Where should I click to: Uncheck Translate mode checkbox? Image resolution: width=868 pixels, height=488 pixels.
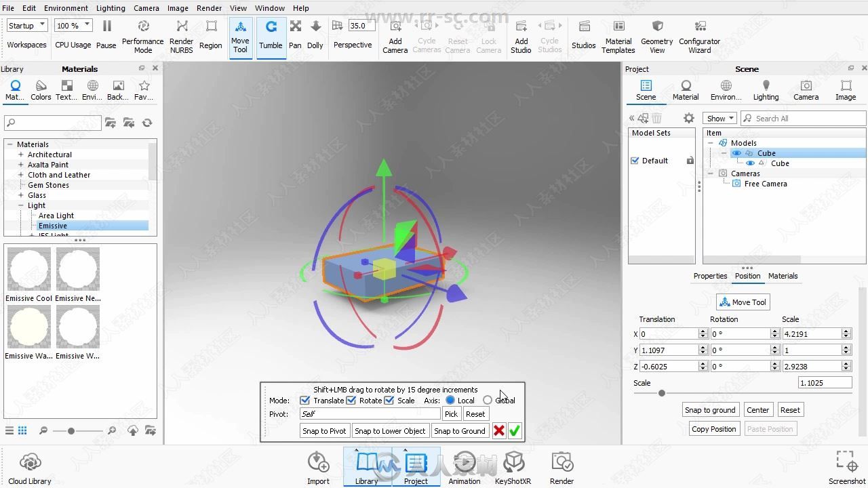click(x=305, y=401)
